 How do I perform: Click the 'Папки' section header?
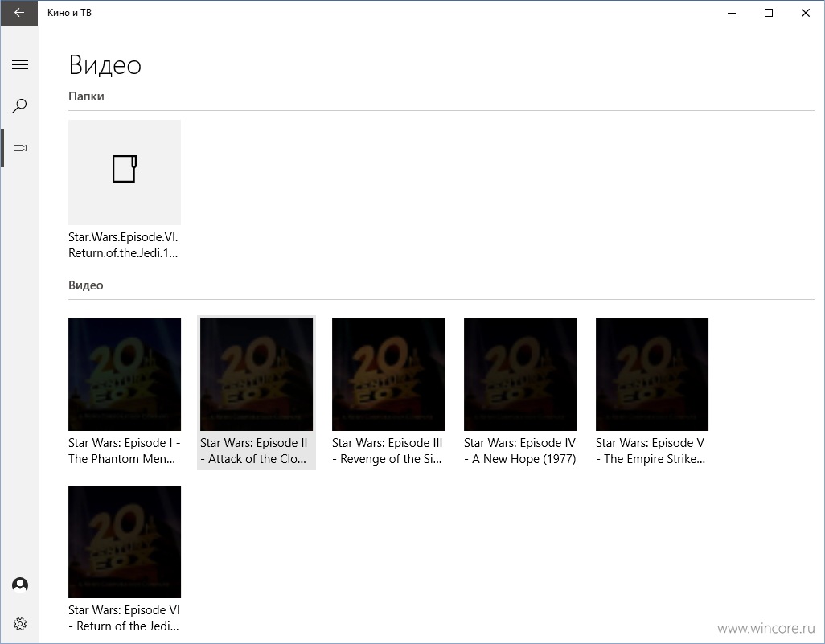[86, 96]
